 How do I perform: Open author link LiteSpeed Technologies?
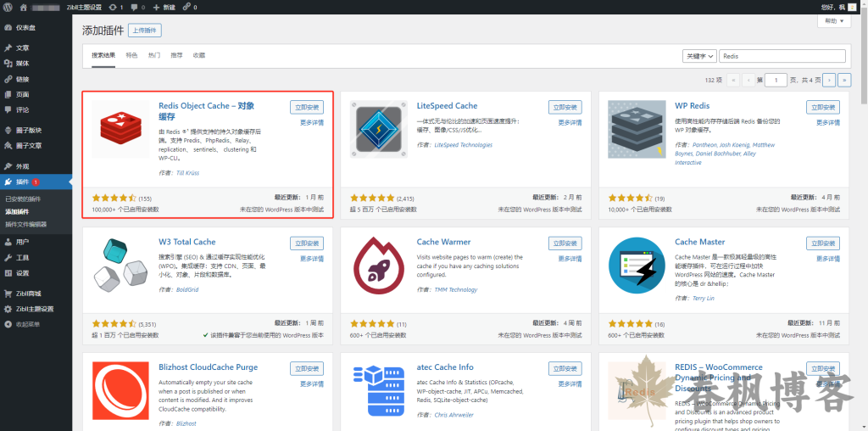coord(464,145)
